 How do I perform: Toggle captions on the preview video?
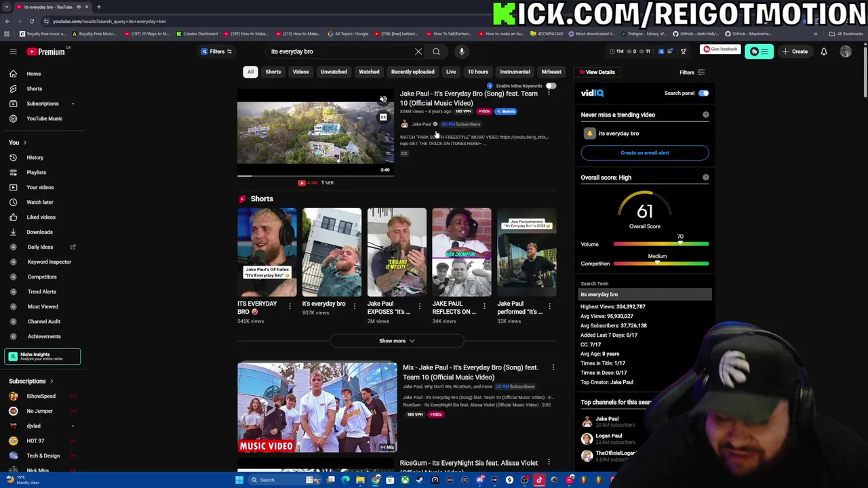click(383, 117)
